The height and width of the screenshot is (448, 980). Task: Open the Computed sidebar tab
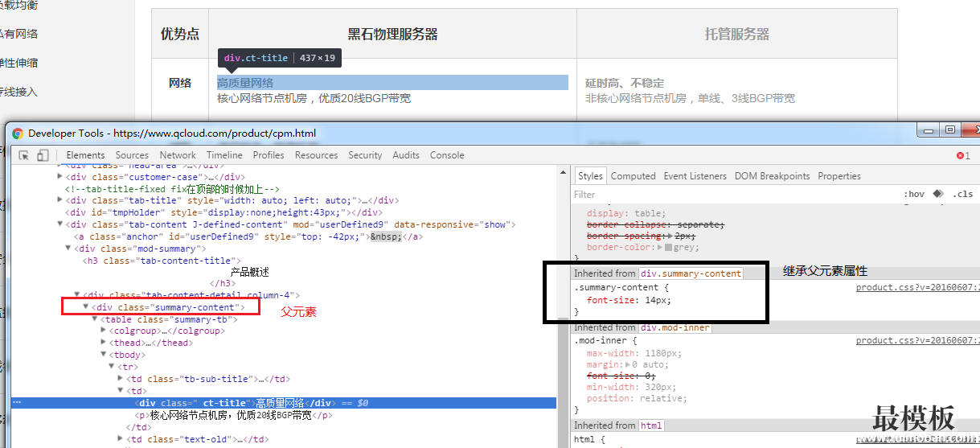pos(633,175)
